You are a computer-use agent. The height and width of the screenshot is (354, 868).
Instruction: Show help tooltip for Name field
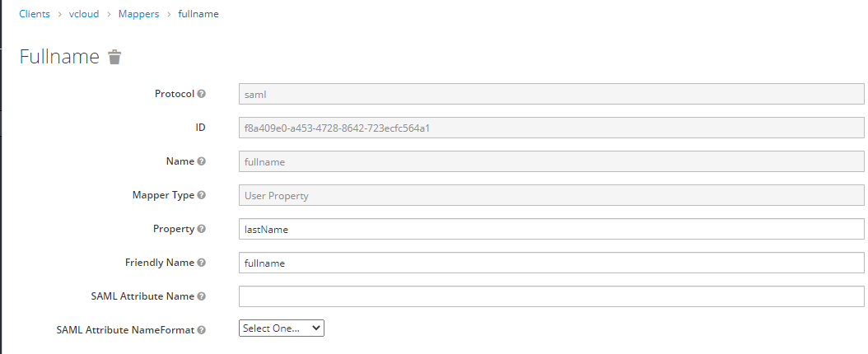tap(202, 161)
